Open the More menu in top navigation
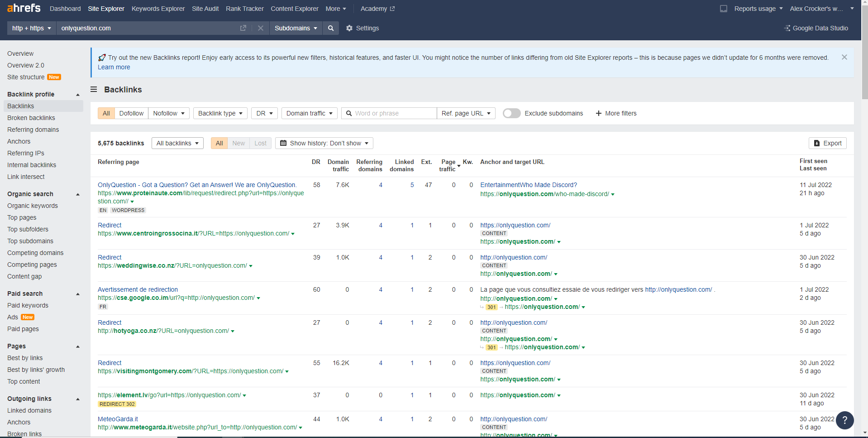Image resolution: width=868 pixels, height=438 pixels. [336, 9]
